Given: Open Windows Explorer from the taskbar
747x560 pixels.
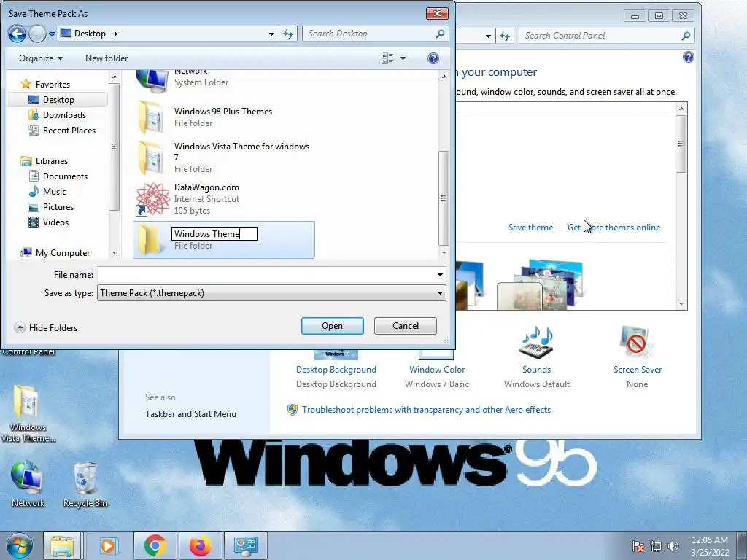Looking at the screenshot, I should [62, 545].
